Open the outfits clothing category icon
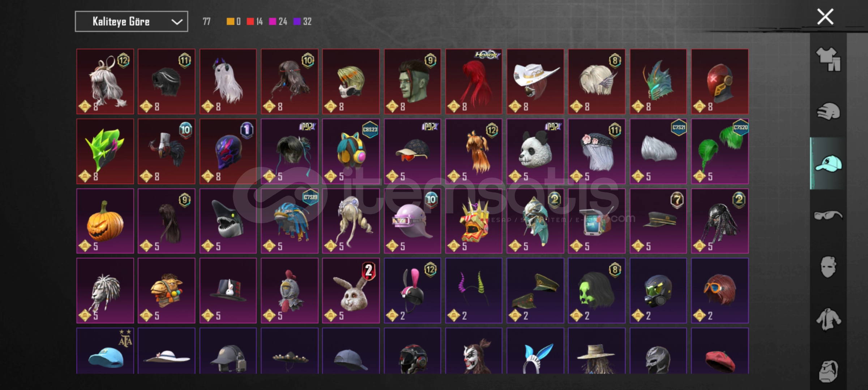 click(828, 60)
